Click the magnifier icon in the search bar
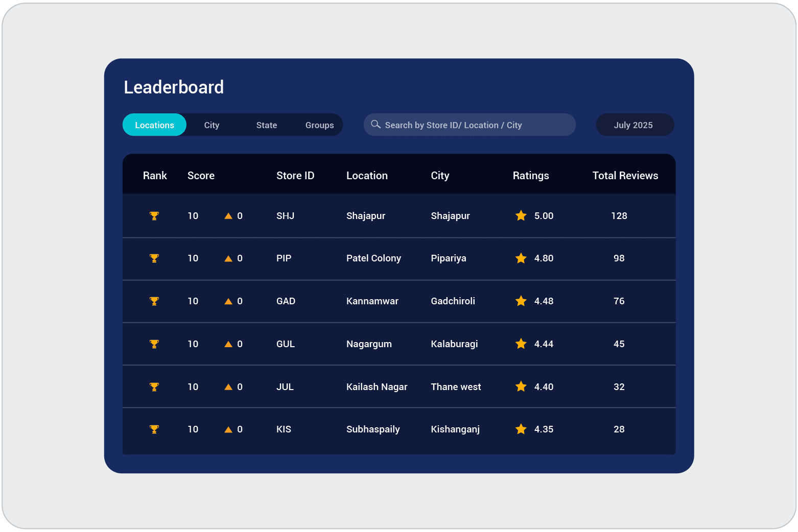 (x=375, y=125)
